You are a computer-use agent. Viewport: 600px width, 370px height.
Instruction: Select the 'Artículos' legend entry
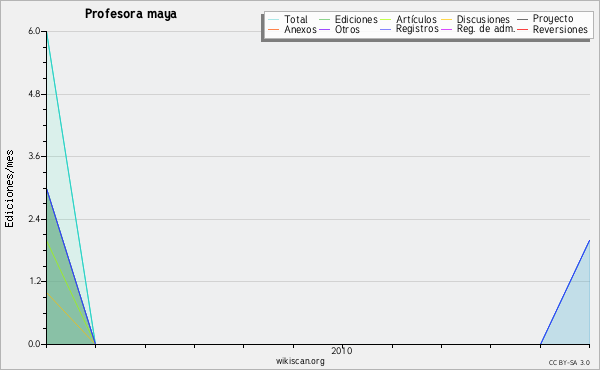click(x=416, y=19)
